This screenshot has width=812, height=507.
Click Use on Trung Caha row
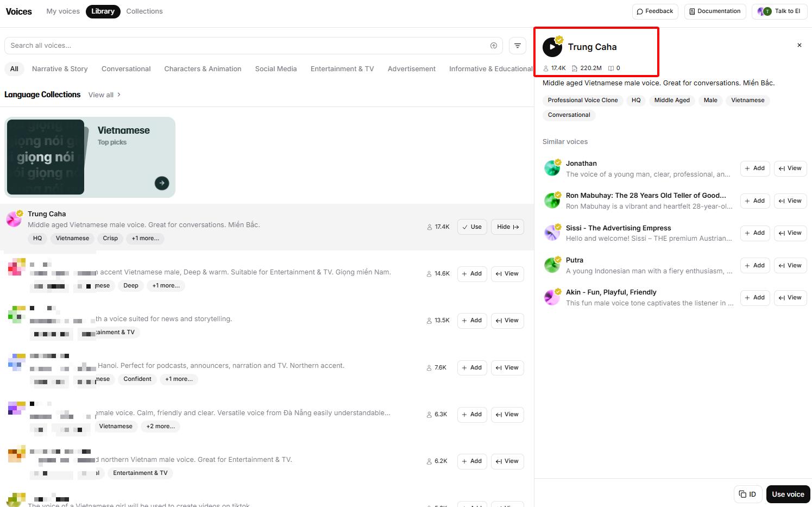472,227
